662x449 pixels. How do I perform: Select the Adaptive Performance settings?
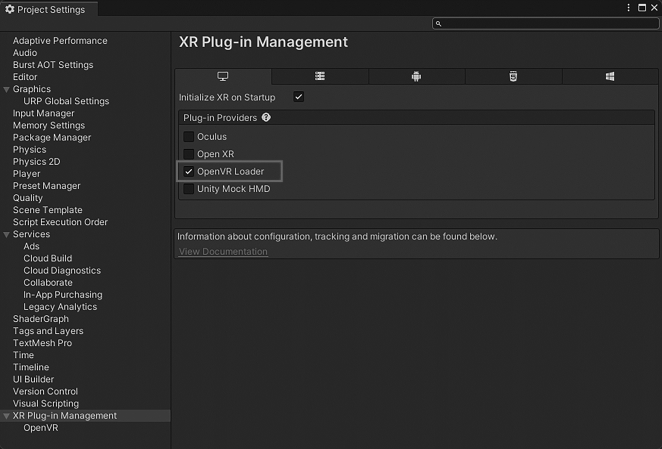point(60,41)
